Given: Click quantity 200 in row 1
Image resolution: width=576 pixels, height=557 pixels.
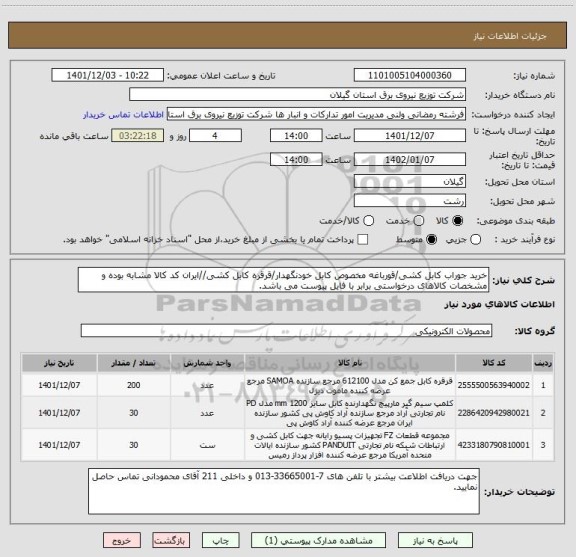Looking at the screenshot, I should click(134, 385).
